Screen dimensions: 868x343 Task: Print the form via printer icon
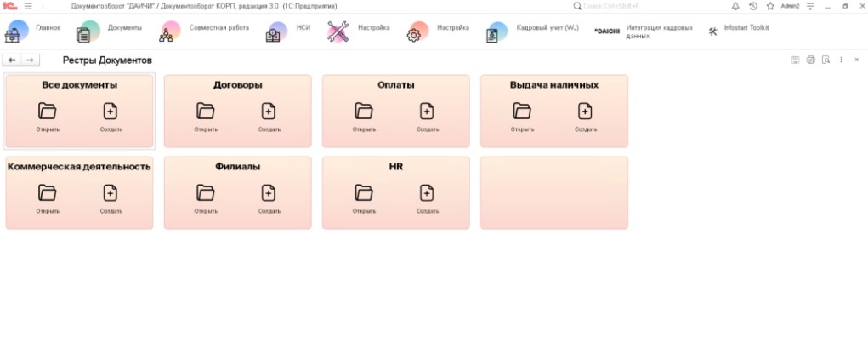click(810, 60)
